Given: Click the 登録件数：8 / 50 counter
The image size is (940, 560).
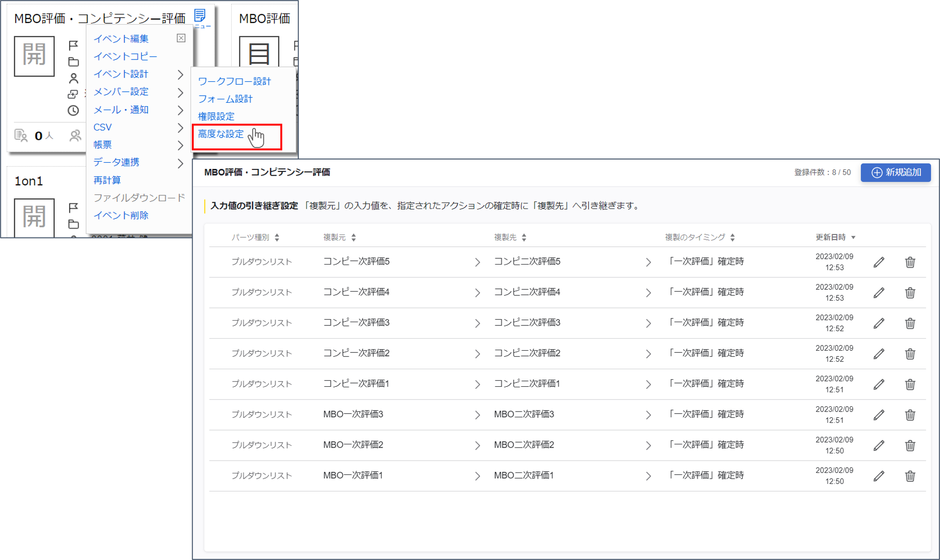Looking at the screenshot, I should (822, 172).
